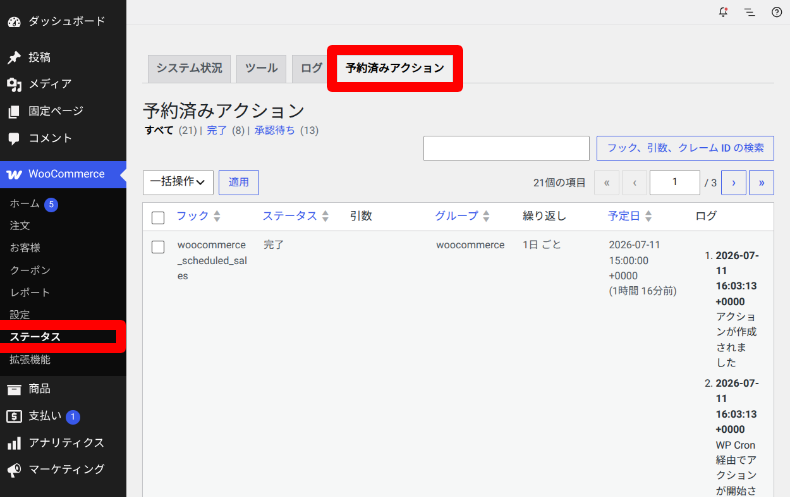The image size is (790, 497).
Task: Open the クーポン submenu item
Action: (x=30, y=270)
